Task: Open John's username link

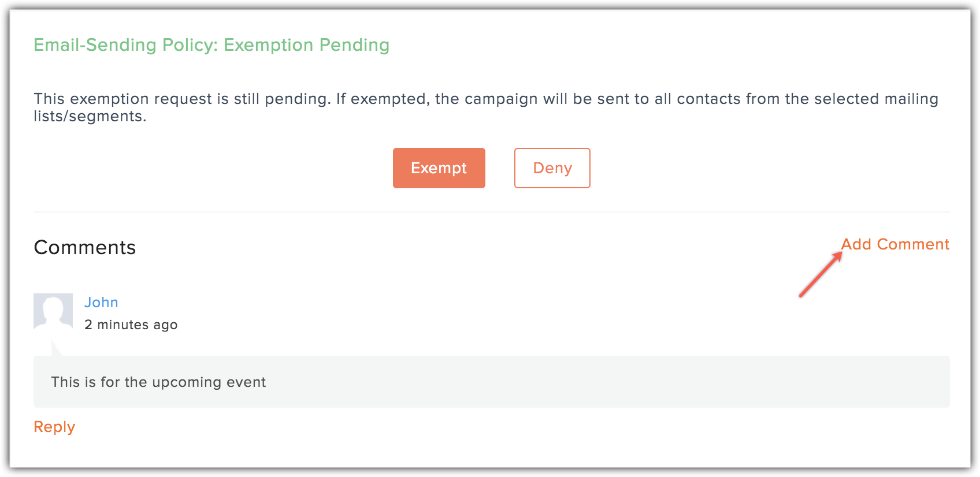Action: (x=101, y=302)
